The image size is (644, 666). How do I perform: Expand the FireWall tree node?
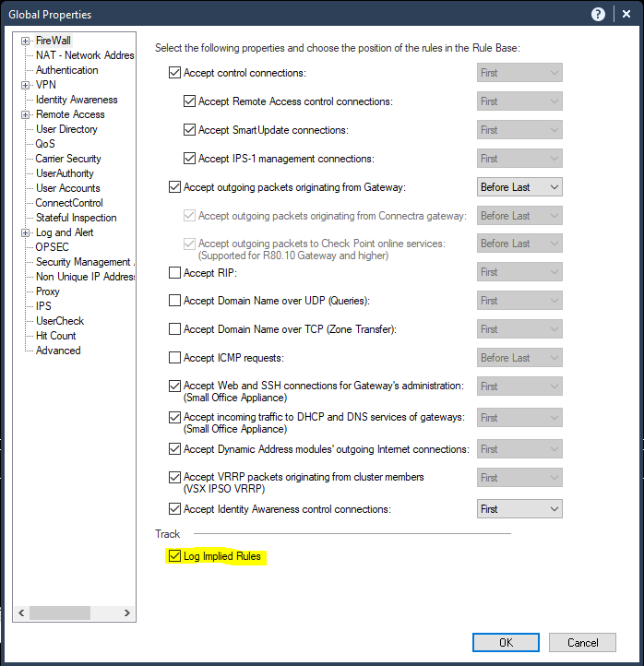pyautogui.click(x=26, y=41)
